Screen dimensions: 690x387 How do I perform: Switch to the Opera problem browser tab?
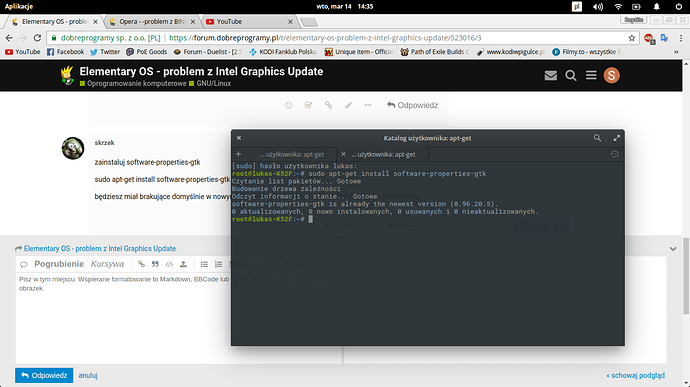(152, 22)
